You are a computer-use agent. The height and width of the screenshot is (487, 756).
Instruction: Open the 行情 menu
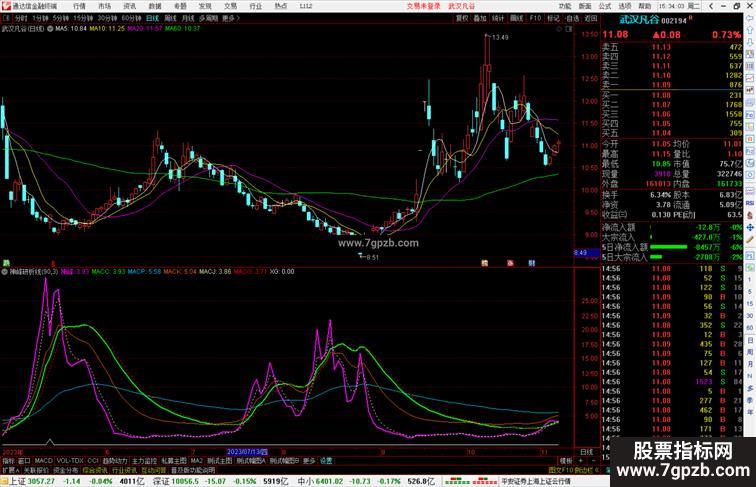tap(79, 6)
